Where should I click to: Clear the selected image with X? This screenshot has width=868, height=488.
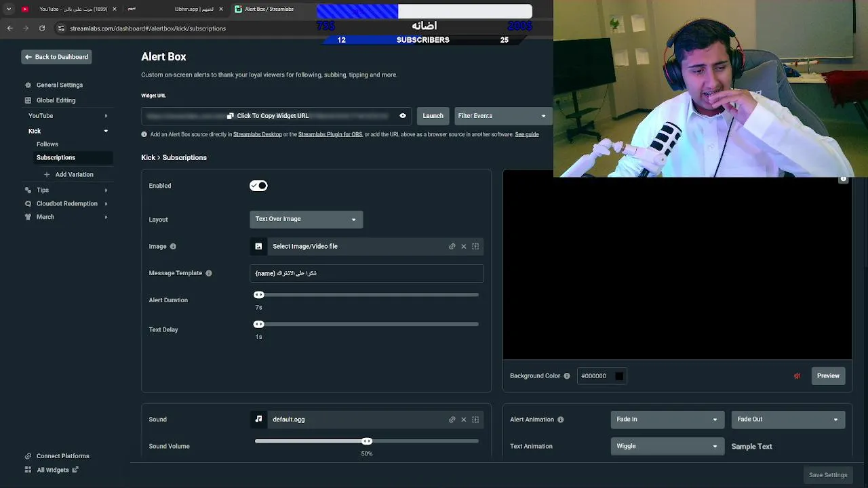pyautogui.click(x=464, y=247)
